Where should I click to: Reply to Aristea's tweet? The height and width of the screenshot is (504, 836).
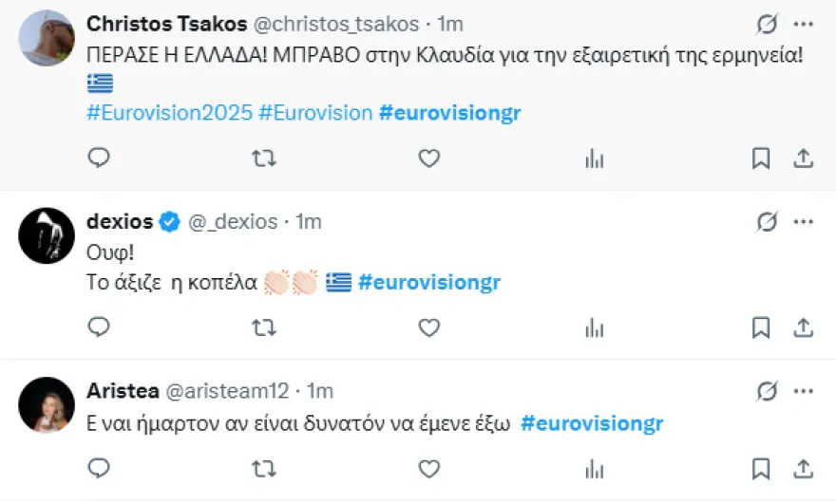coord(99,468)
